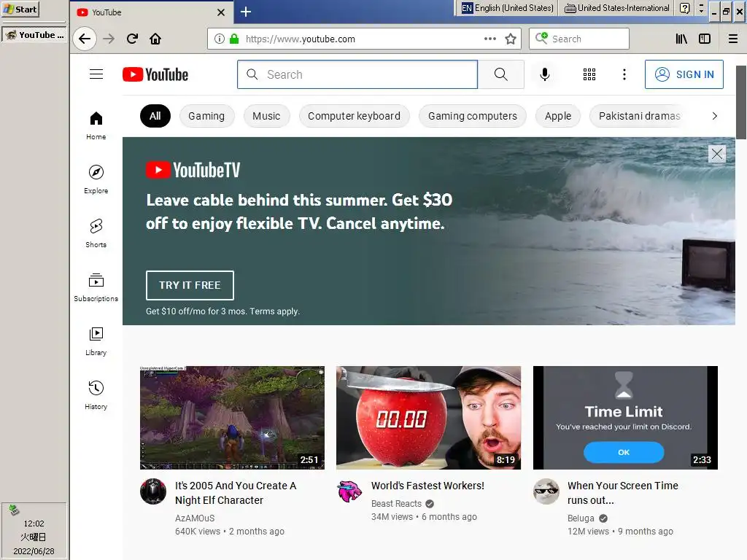Open Shorts in sidebar
Image resolution: width=747 pixels, height=560 pixels.
click(x=96, y=233)
